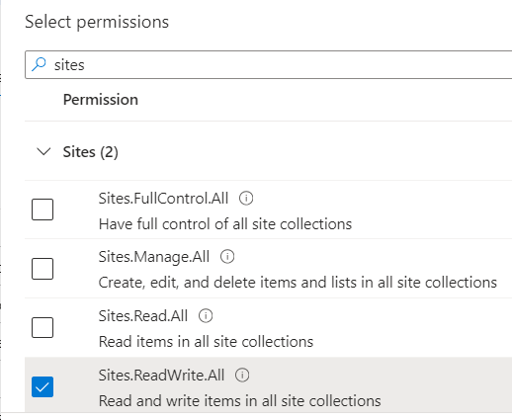Viewport: 512px width, 420px height.
Task: Click 'Read items in all site collections' description
Action: (206, 342)
